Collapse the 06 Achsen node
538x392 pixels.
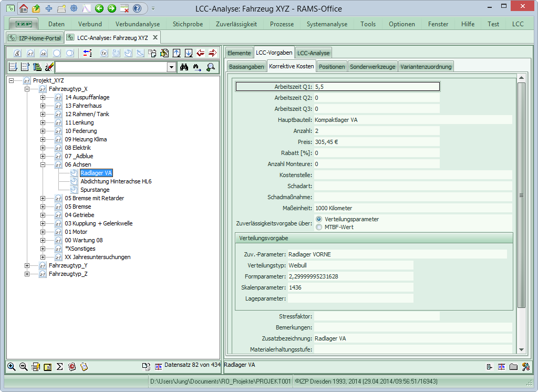point(43,165)
